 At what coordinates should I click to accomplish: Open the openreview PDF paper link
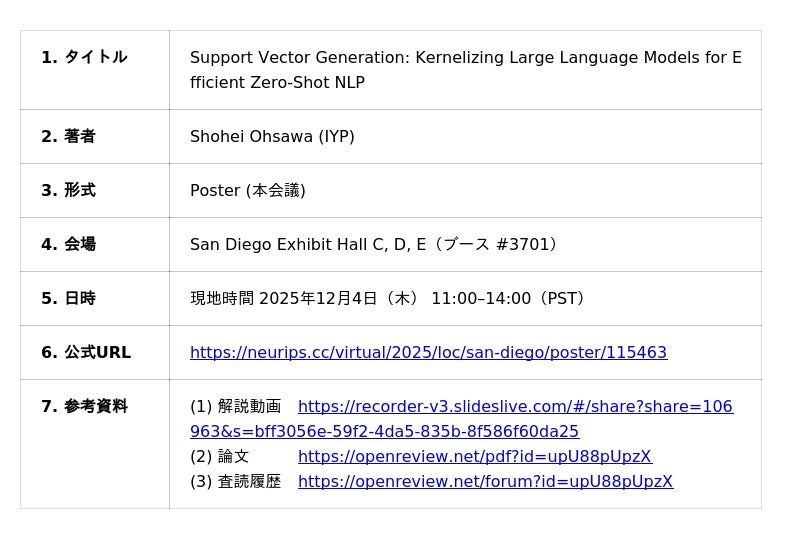click(x=474, y=457)
